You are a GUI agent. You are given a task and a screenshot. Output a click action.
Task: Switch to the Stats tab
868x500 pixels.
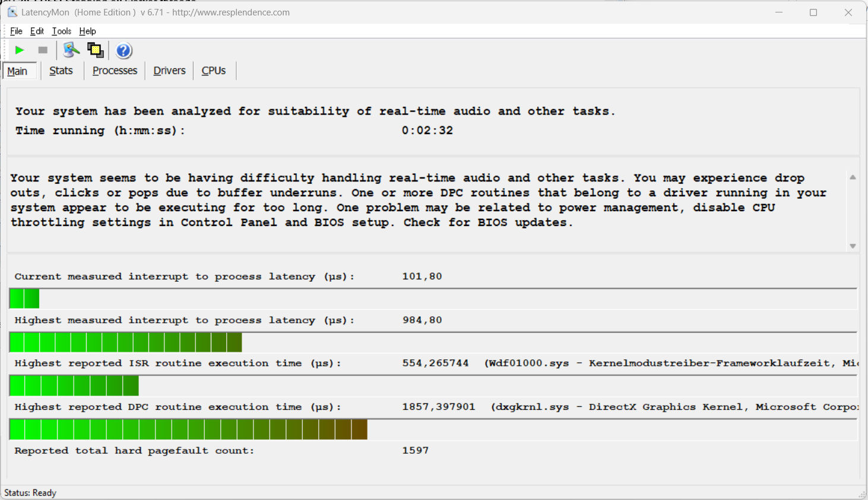click(x=61, y=71)
